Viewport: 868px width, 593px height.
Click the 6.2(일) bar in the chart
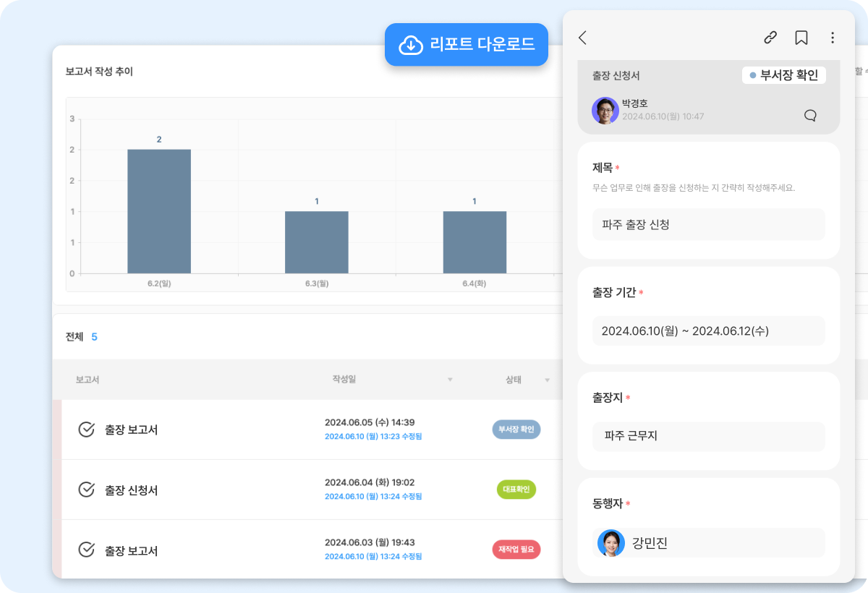click(158, 210)
